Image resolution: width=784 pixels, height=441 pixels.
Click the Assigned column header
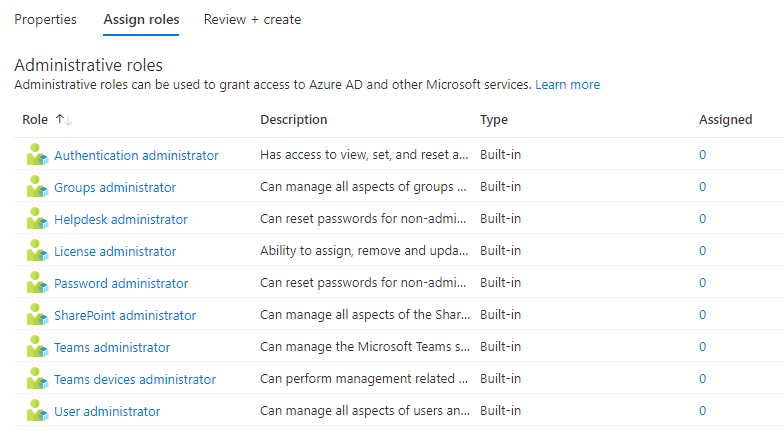tap(725, 120)
